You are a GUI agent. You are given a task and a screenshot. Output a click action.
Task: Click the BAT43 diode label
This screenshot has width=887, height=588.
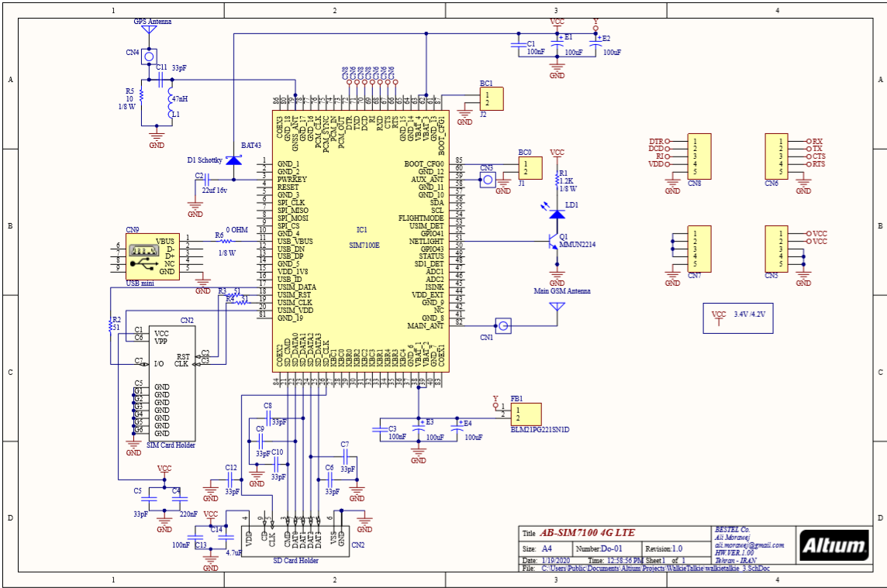tap(251, 146)
